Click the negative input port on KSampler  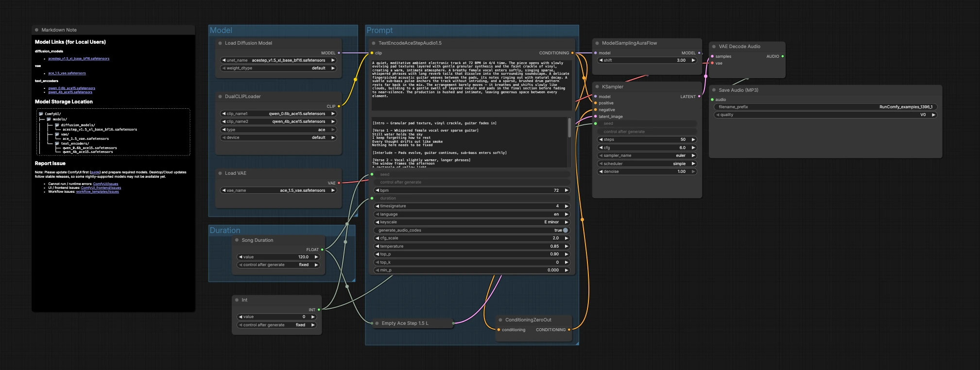tap(596, 110)
